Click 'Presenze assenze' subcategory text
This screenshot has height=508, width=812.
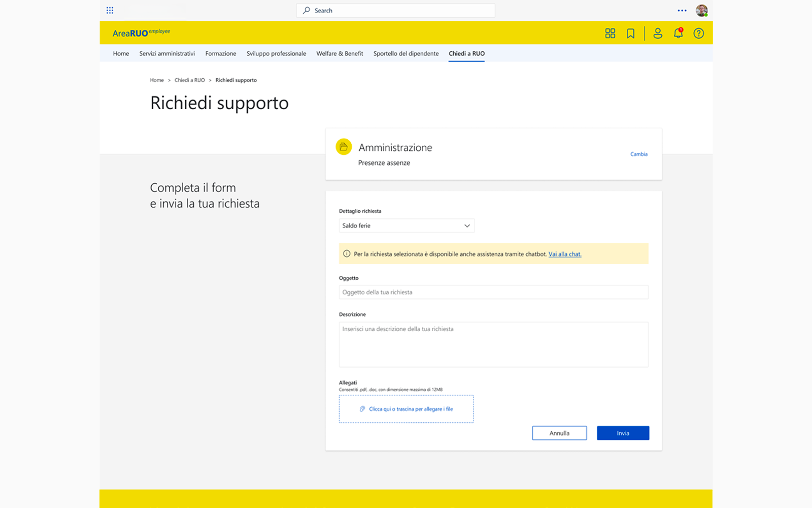point(384,163)
